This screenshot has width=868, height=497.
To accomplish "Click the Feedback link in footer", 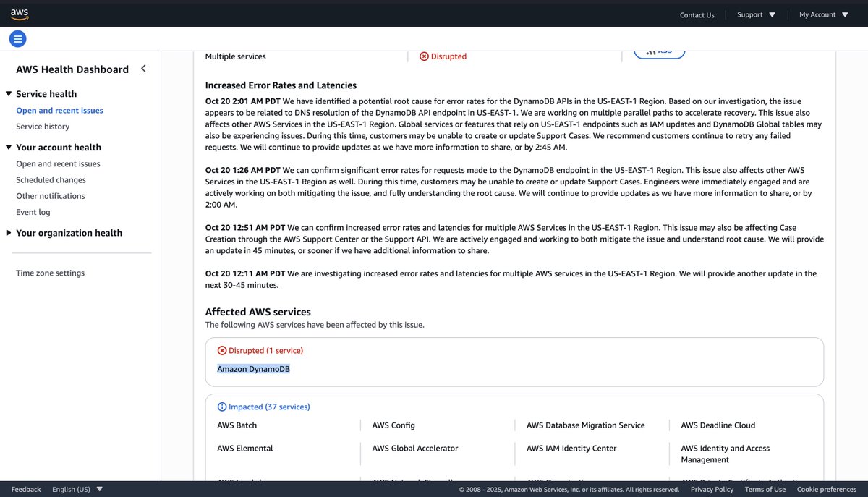I will tap(26, 490).
